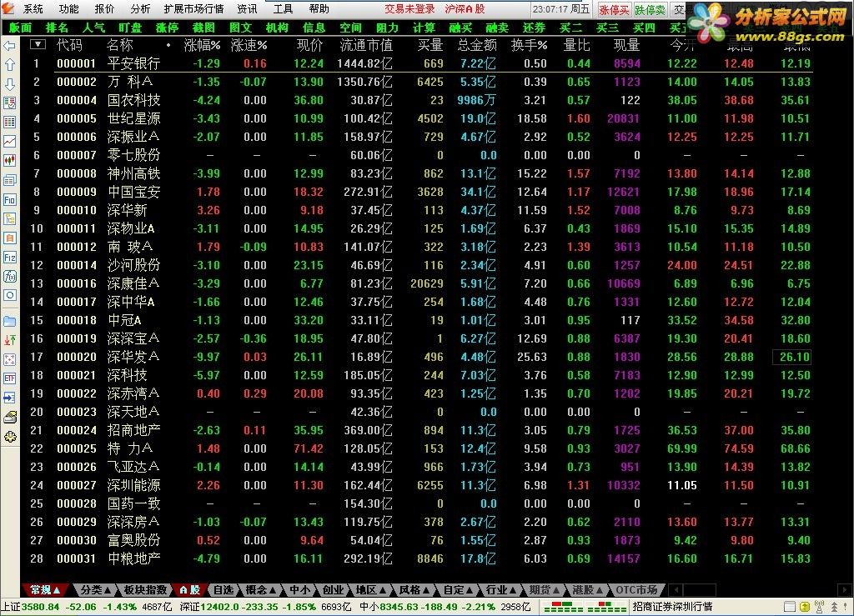Viewport: 854px width, 616px height.
Task: Expand the 风格▲ bottom tab menu
Action: (414, 590)
